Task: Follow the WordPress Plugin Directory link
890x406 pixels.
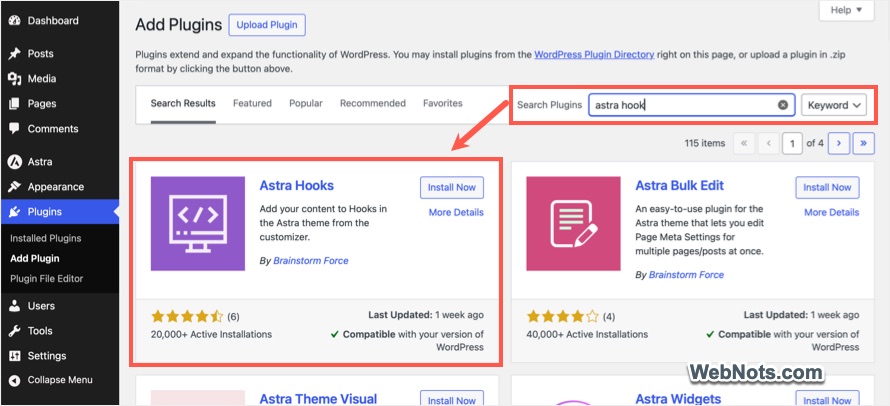Action: [594, 55]
